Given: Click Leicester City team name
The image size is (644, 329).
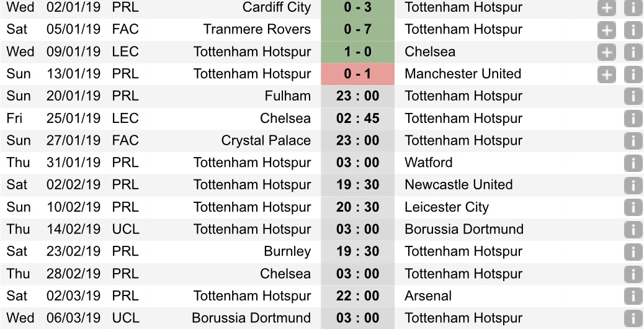Looking at the screenshot, I should click(446, 207).
